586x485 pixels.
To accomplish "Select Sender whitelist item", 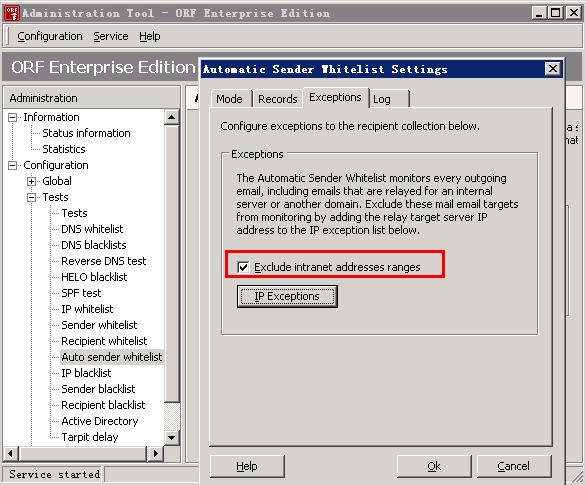I will (99, 325).
